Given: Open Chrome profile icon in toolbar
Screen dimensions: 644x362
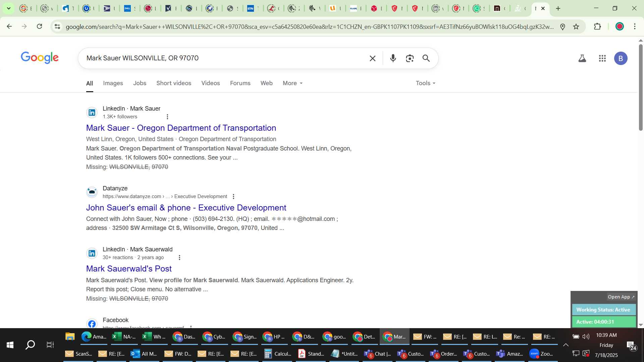Looking at the screenshot, I should click(x=620, y=26).
